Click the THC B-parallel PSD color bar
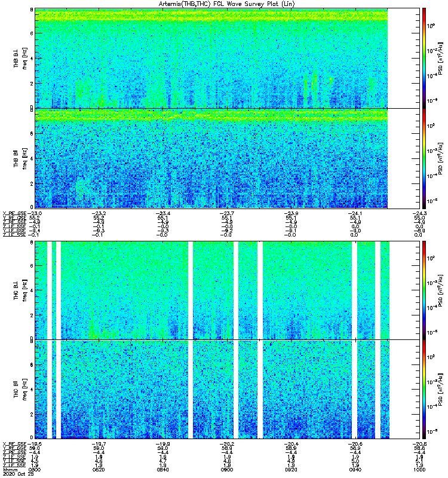448x478 pixels. [x=424, y=390]
